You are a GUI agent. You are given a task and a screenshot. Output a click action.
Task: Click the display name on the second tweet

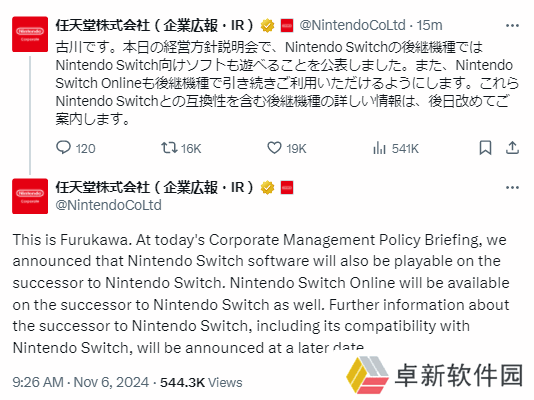pos(155,188)
